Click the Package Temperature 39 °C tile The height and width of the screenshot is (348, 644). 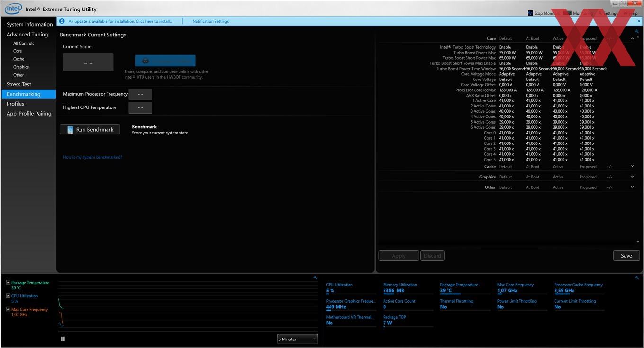pos(465,288)
